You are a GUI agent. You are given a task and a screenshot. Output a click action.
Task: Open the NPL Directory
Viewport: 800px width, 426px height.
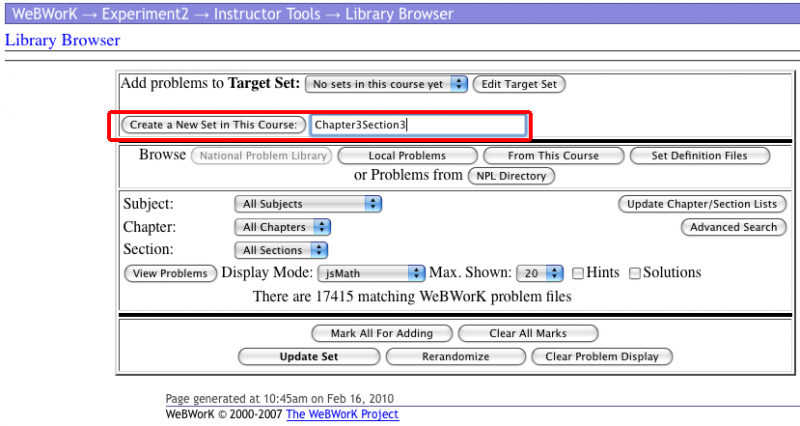click(x=511, y=176)
